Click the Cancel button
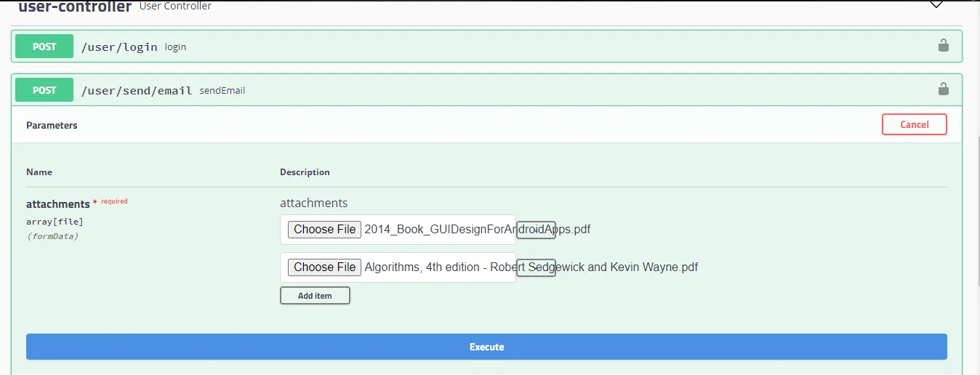The width and height of the screenshot is (980, 375). click(915, 124)
